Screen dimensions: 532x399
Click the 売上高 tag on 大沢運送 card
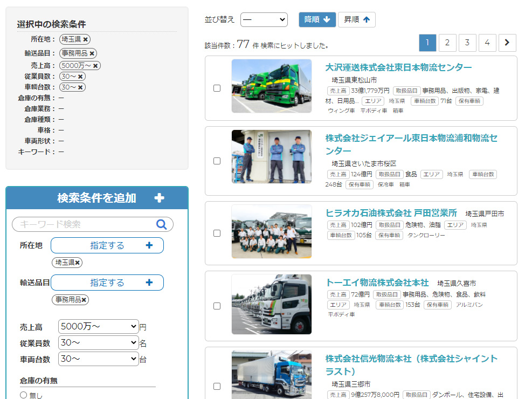[x=338, y=91]
